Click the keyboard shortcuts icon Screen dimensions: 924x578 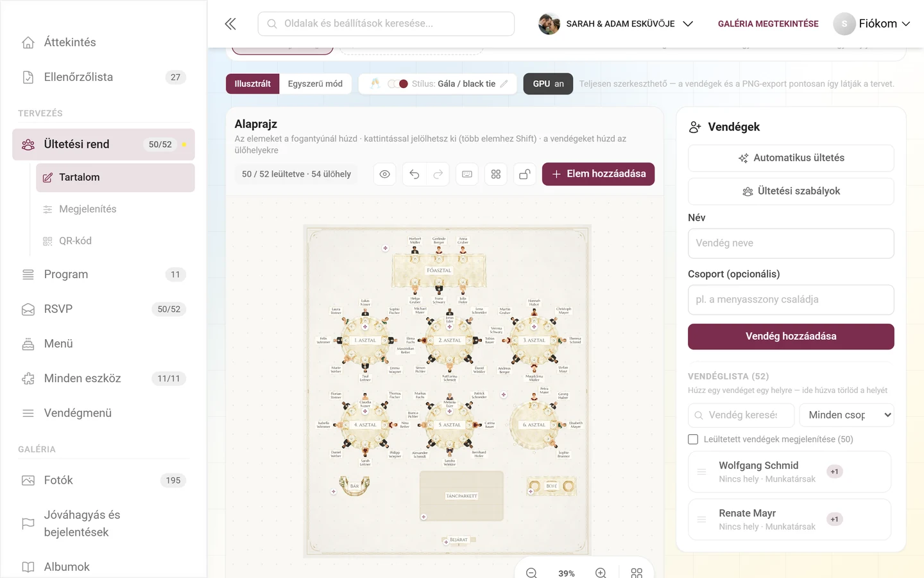(467, 174)
